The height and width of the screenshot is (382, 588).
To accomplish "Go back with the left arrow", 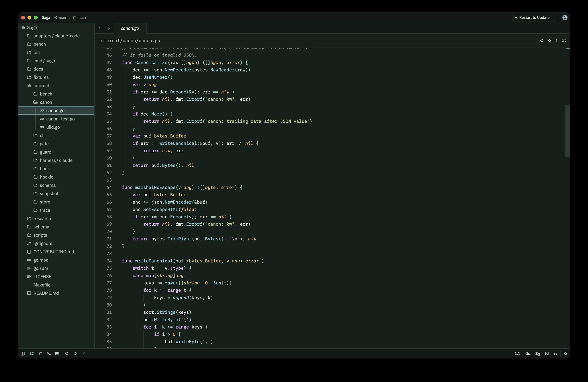I will pyautogui.click(x=100, y=28).
